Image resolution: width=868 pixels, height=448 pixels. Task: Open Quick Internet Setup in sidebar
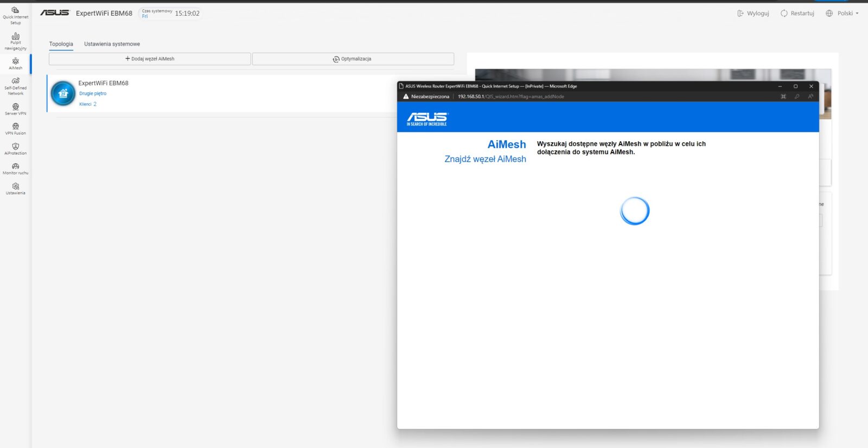click(15, 15)
